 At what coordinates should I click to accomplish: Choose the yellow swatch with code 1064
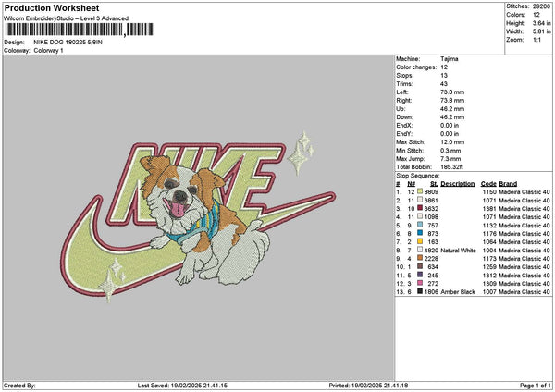(420, 241)
